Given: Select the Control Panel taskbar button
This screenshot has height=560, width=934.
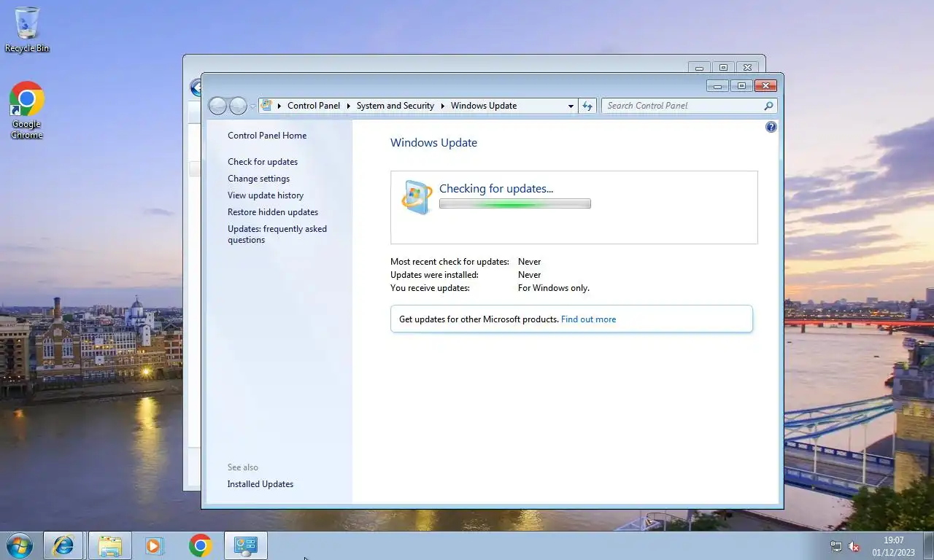Looking at the screenshot, I should pos(246,545).
